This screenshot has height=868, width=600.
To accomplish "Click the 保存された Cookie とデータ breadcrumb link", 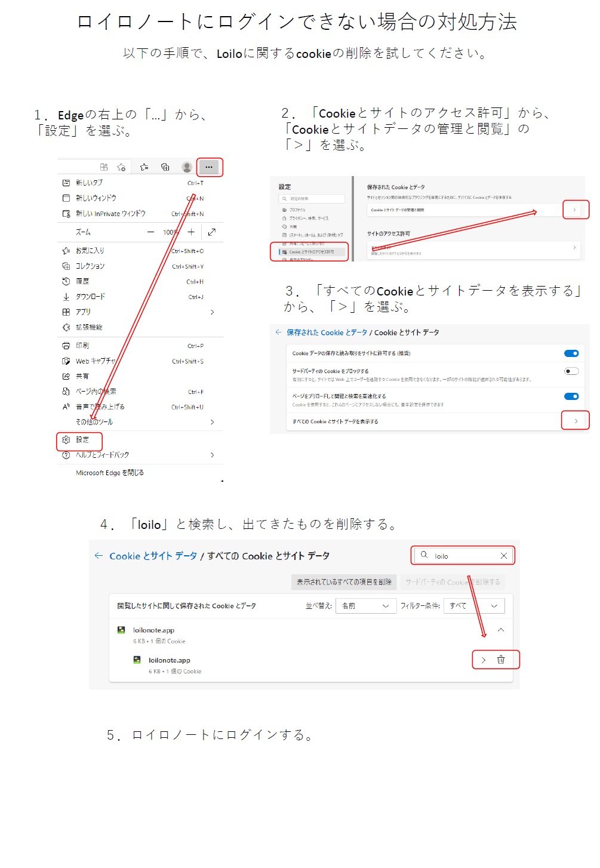I will coord(327,333).
